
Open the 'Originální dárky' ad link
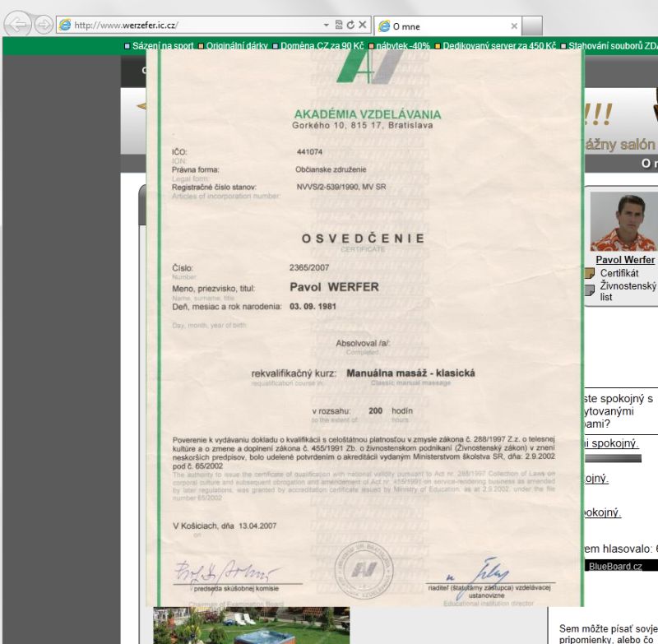[237, 46]
